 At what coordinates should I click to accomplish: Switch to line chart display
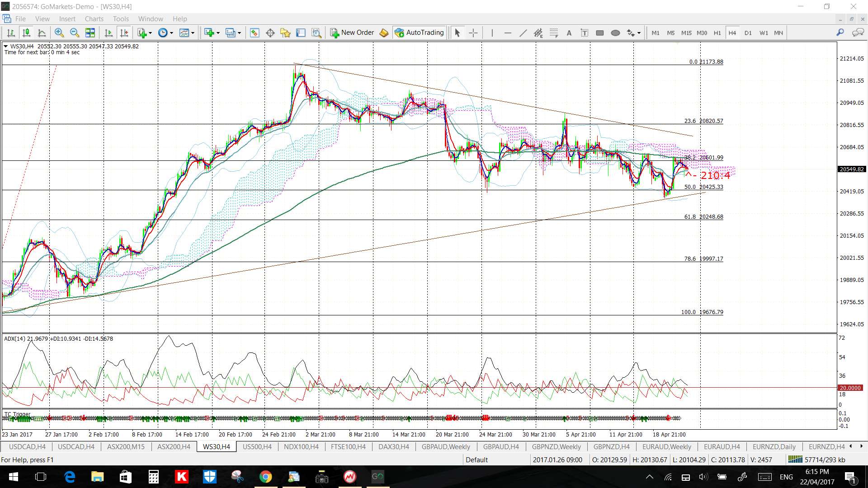(42, 33)
